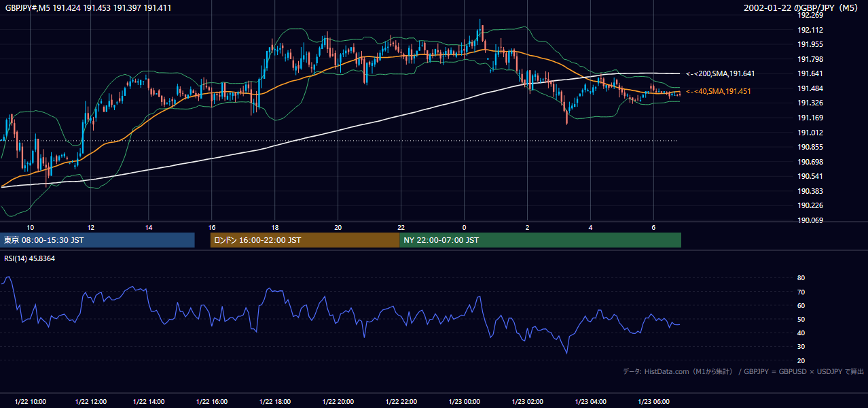Click the 192.112 price axis value
The width and height of the screenshot is (868, 408).
pyautogui.click(x=810, y=30)
